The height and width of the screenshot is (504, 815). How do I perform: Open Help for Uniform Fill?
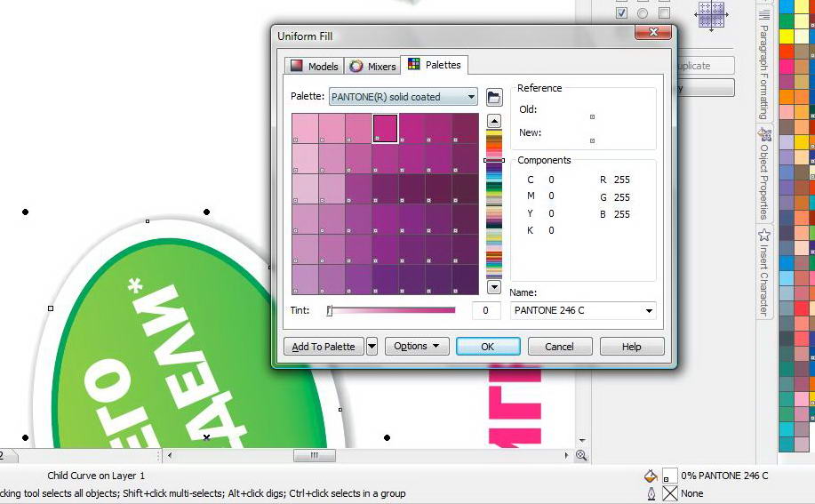[632, 346]
